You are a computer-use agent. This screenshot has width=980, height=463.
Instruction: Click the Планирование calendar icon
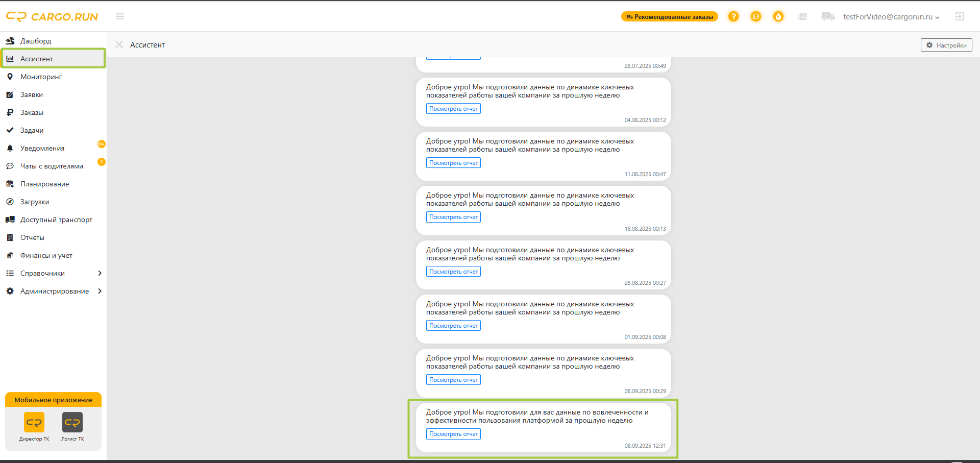[10, 184]
